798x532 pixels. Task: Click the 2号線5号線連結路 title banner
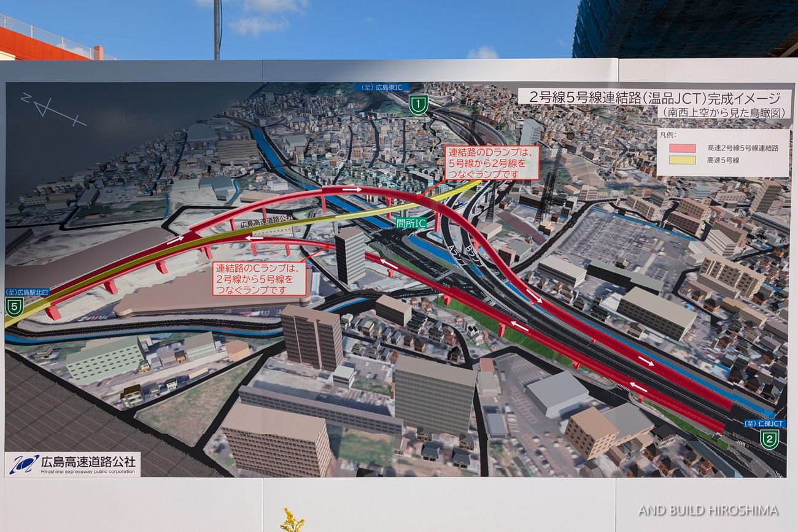click(653, 97)
